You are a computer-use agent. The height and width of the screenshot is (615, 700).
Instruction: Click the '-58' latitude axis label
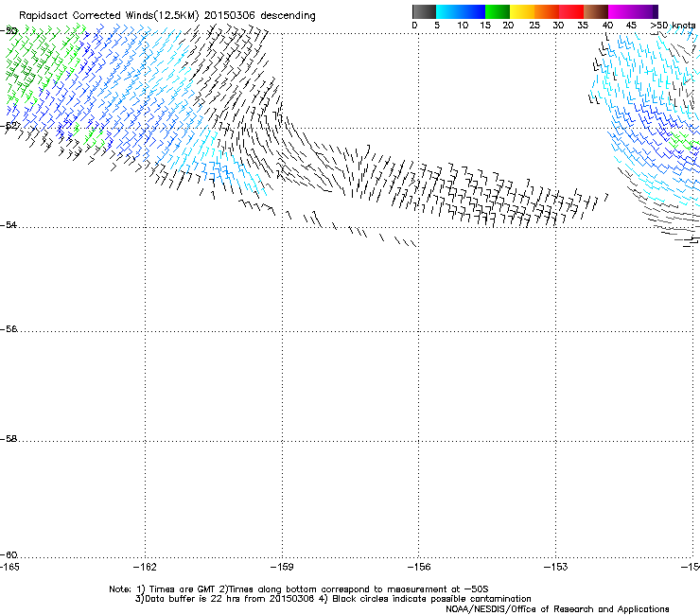pyautogui.click(x=9, y=439)
